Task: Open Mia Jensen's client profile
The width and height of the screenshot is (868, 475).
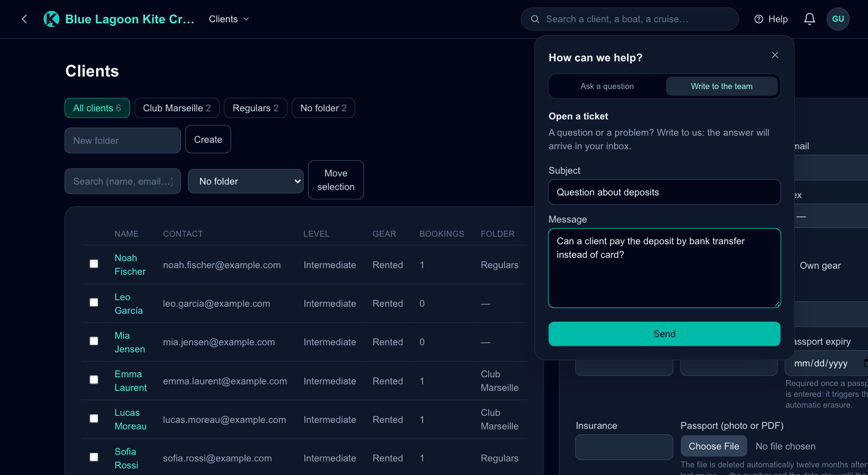Action: tap(130, 342)
